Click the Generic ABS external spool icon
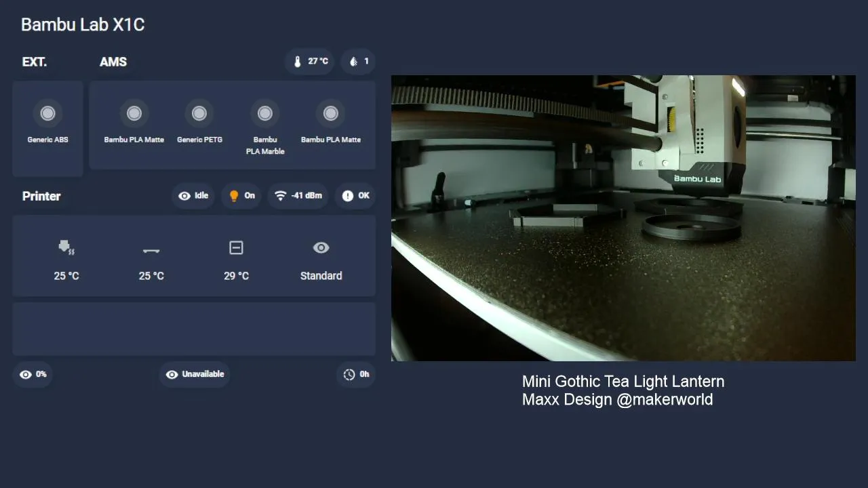Screen dimensions: 868x488 pyautogui.click(x=47, y=113)
